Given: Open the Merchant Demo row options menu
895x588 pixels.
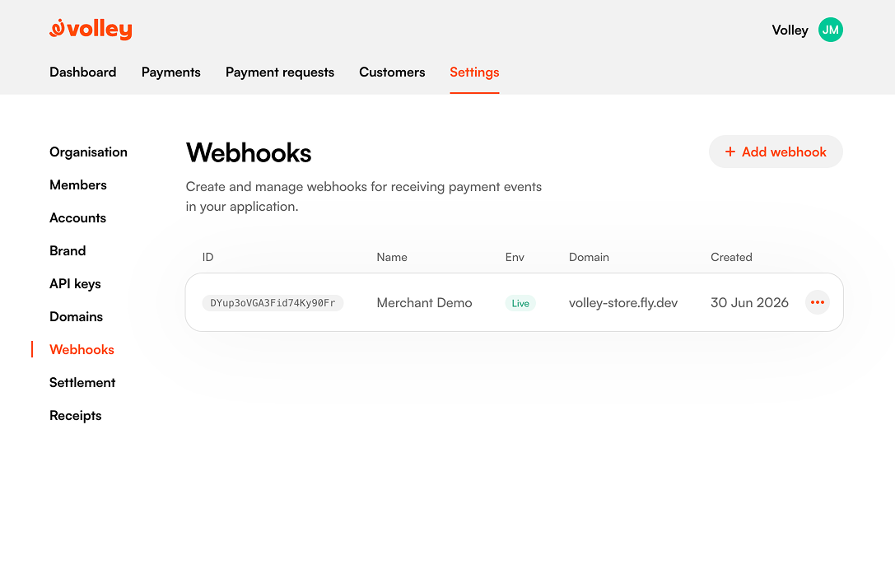Looking at the screenshot, I should coord(818,302).
